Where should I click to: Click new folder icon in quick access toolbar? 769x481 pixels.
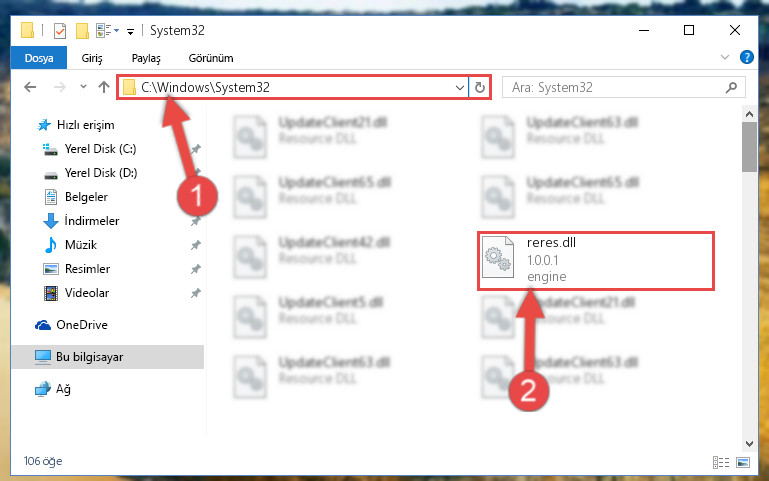coord(82,31)
